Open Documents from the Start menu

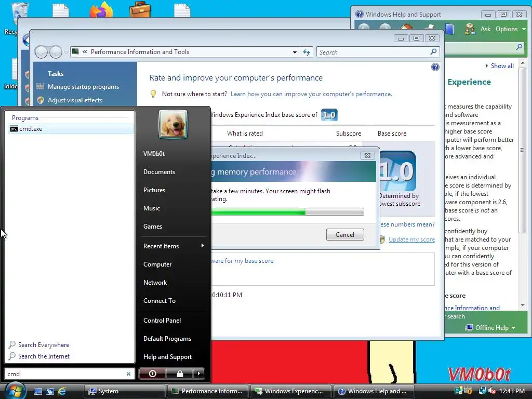point(159,172)
